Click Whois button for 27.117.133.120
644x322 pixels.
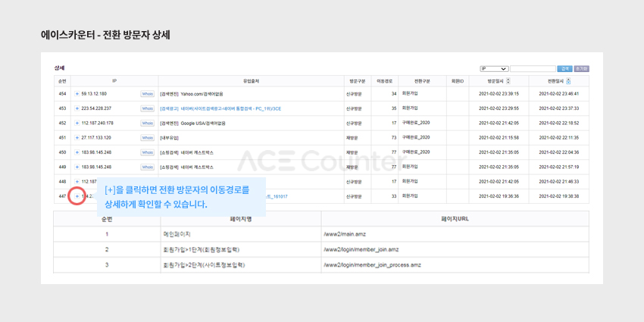point(147,138)
